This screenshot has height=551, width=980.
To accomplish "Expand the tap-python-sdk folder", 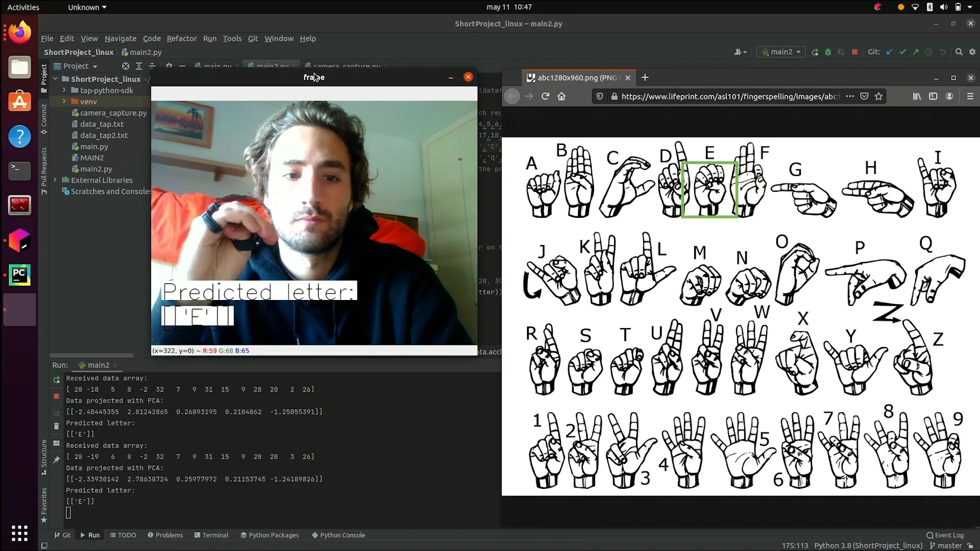I will (64, 90).
